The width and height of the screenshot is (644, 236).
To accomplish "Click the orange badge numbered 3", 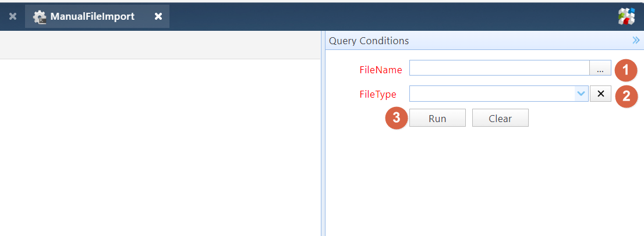I will (397, 118).
